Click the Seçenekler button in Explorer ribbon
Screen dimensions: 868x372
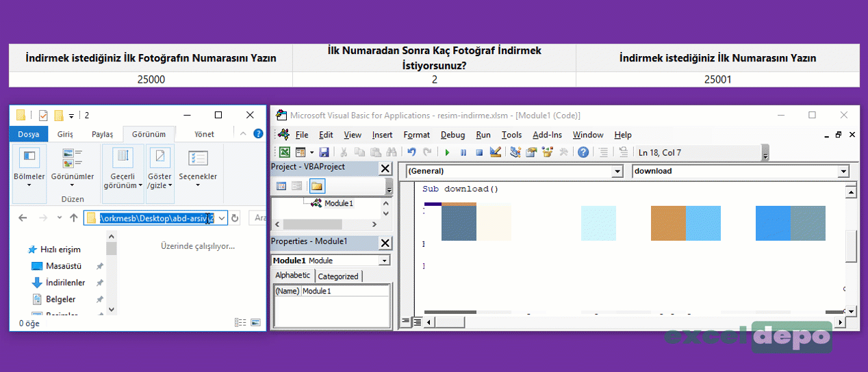tap(198, 164)
